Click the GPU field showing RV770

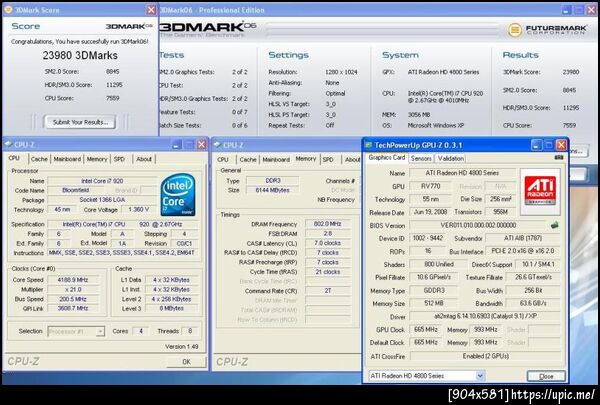point(430,186)
